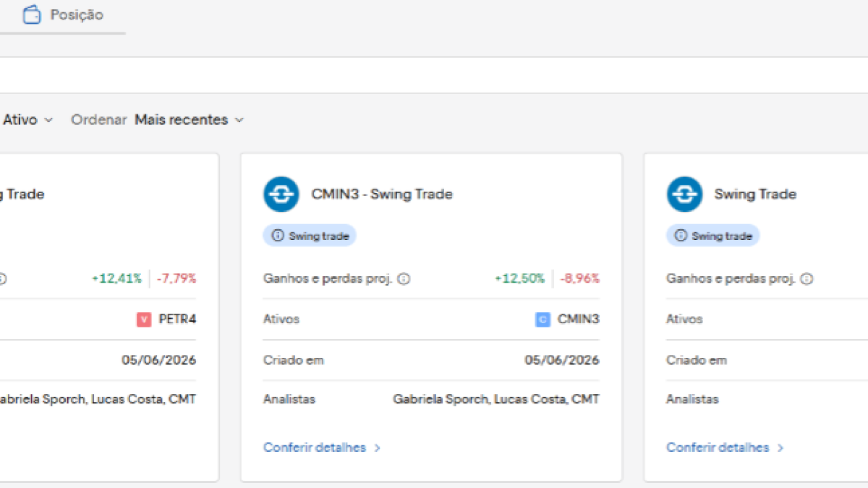Click the red PETR4 asset badge icon

(144, 320)
